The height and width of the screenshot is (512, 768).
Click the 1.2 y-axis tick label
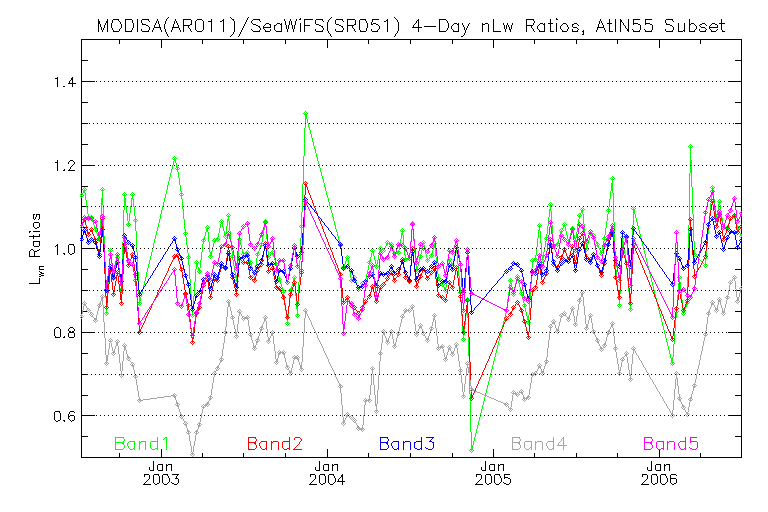(65, 166)
